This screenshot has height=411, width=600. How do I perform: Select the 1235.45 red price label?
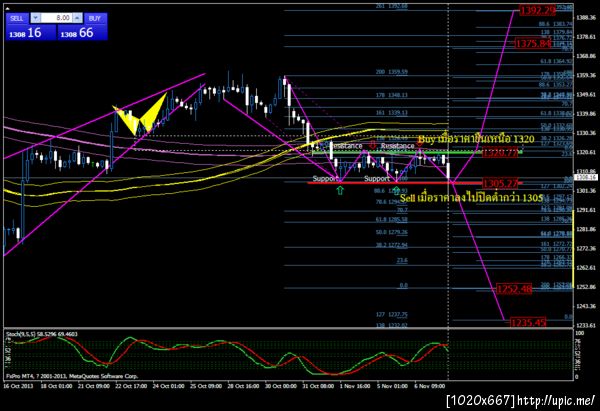[x=528, y=323]
